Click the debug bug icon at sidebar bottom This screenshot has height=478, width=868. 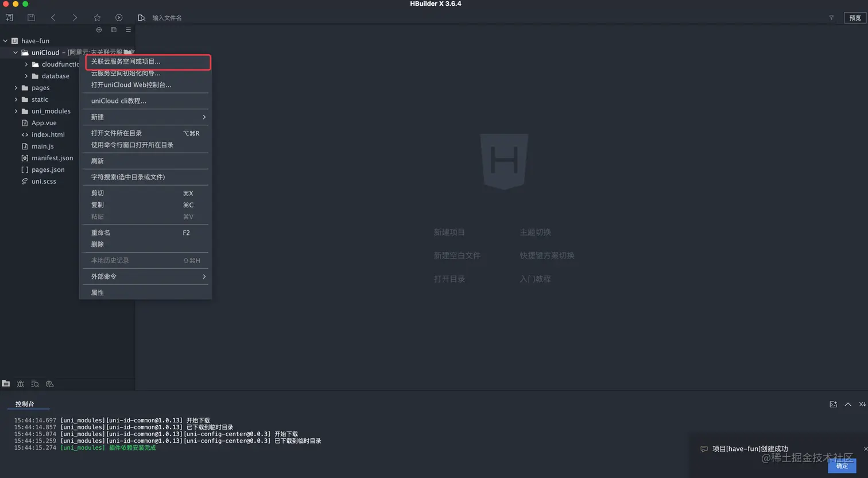point(21,384)
